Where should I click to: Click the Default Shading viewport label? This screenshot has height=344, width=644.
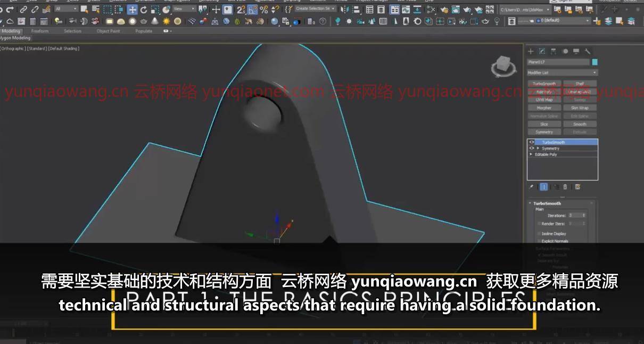(x=64, y=48)
